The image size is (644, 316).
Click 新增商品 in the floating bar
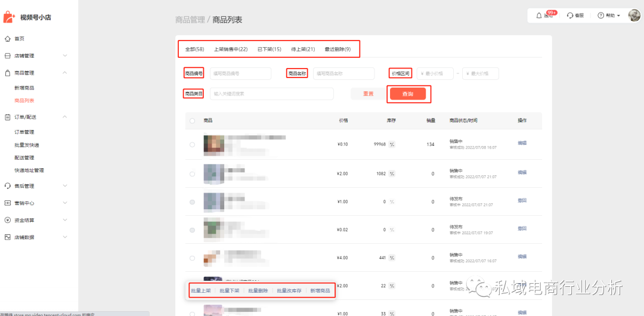point(320,290)
